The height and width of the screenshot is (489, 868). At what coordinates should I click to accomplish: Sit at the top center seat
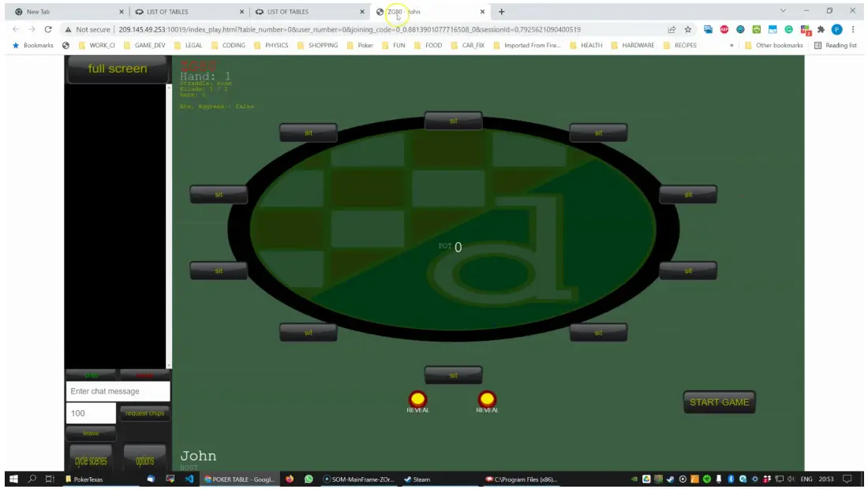pos(453,120)
